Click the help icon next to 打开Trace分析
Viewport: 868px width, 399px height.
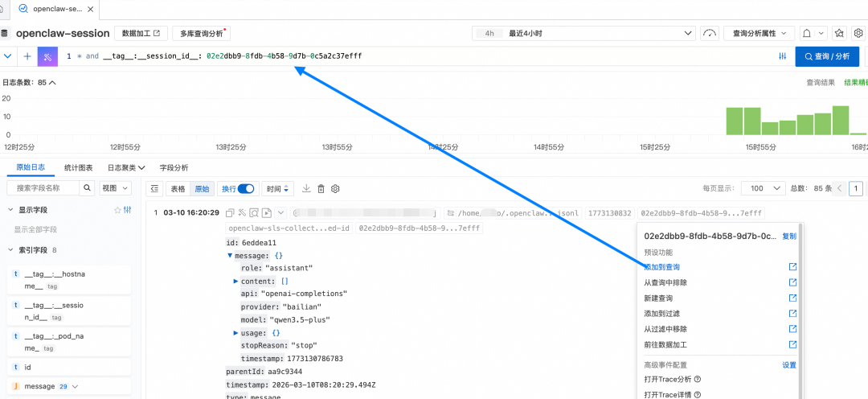[698, 380]
